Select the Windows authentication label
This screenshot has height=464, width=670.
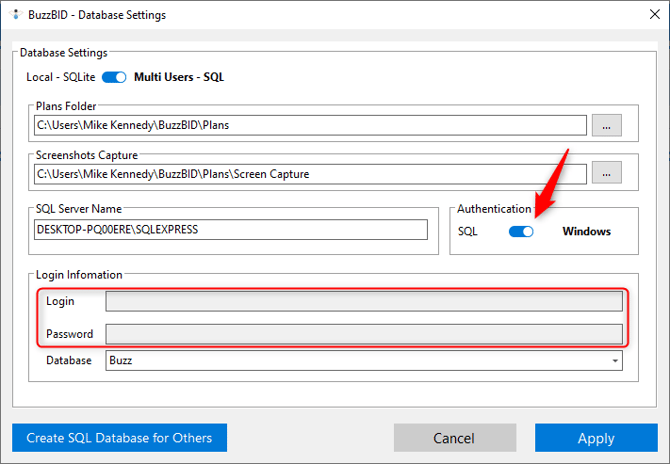point(586,231)
